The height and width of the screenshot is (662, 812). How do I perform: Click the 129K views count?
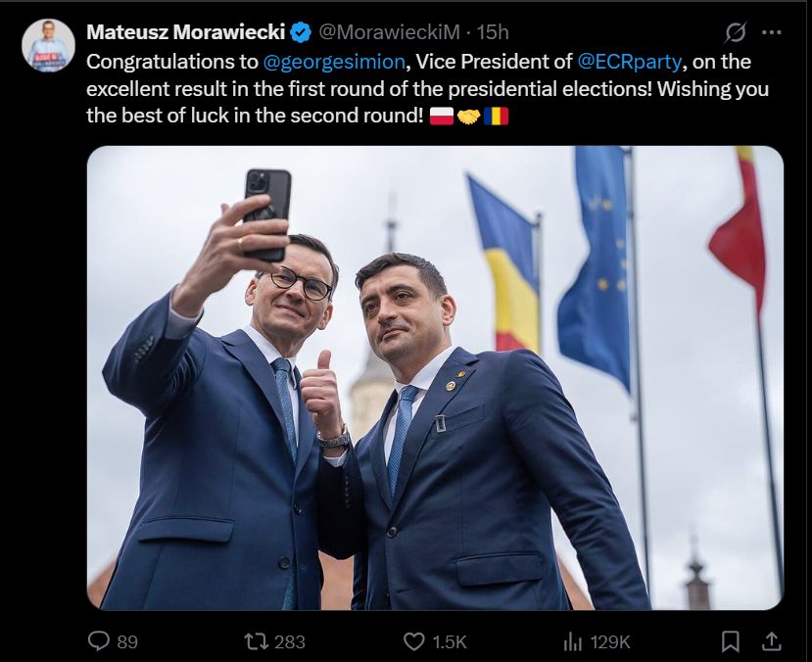[x=610, y=642]
